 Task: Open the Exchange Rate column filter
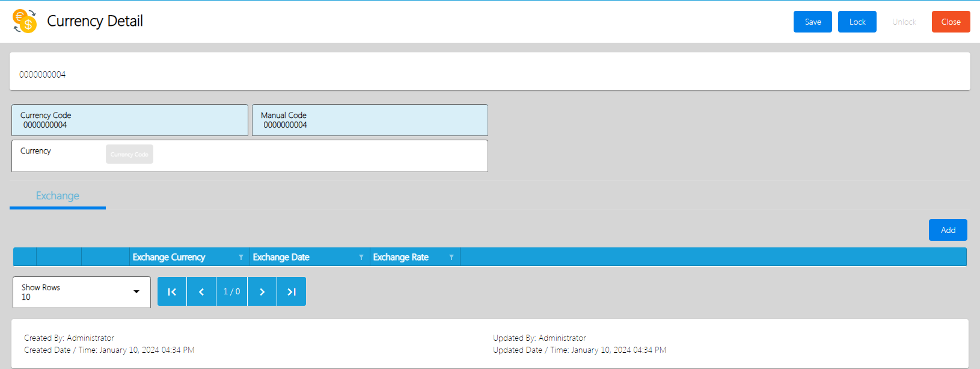coord(452,257)
